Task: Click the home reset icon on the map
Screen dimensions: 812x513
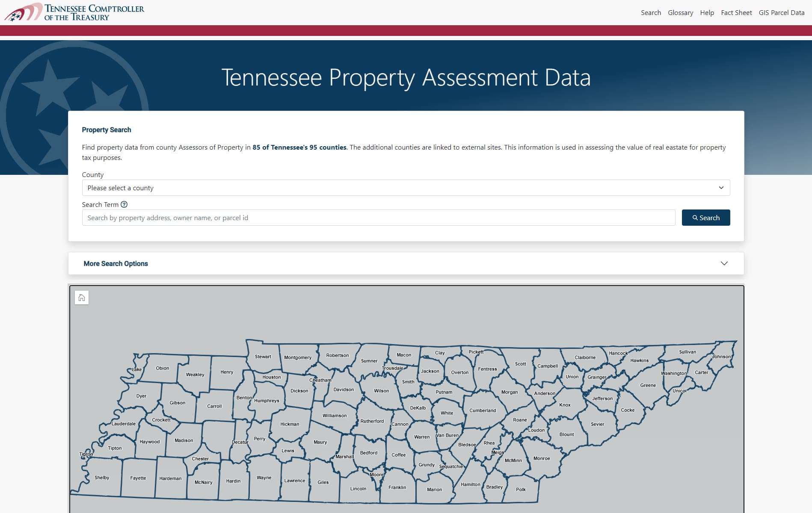Action: 81,298
